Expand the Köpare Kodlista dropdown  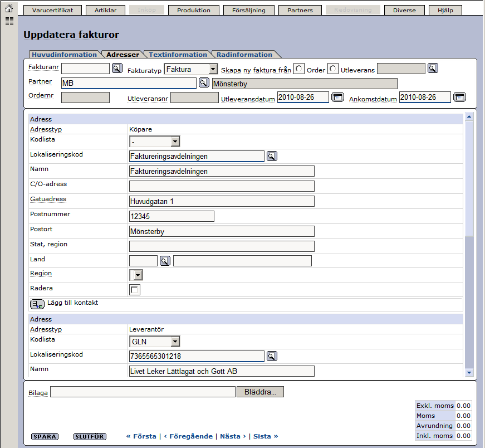[154, 142]
